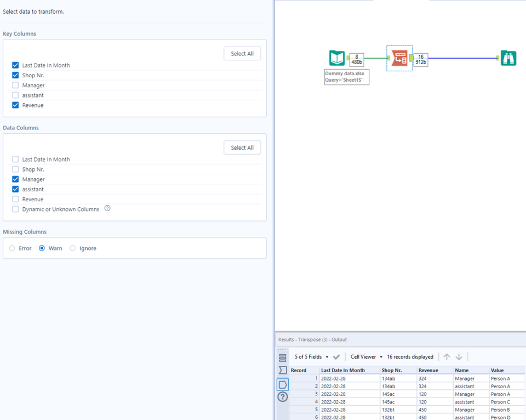Select Person D cell in record 6

[507, 417]
